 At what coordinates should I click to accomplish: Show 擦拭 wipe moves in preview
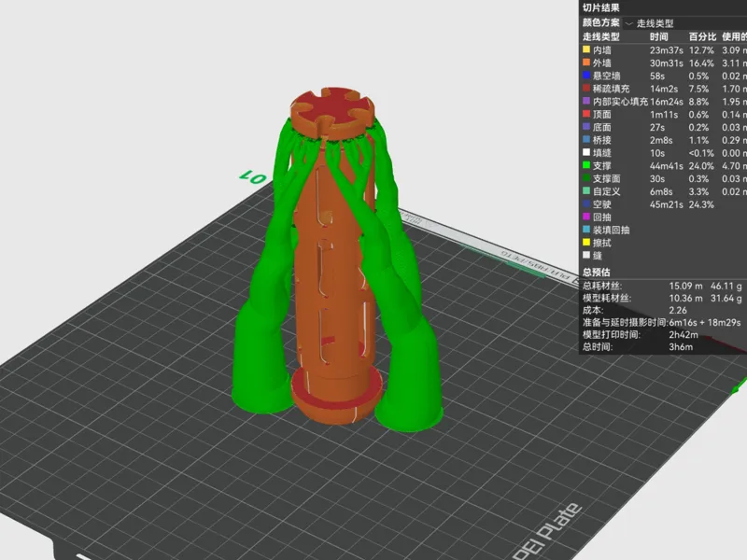[663, 243]
